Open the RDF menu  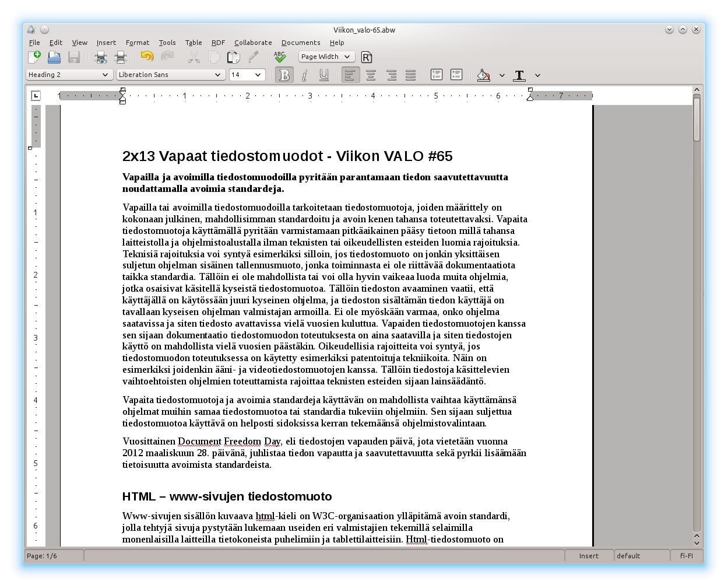(218, 43)
